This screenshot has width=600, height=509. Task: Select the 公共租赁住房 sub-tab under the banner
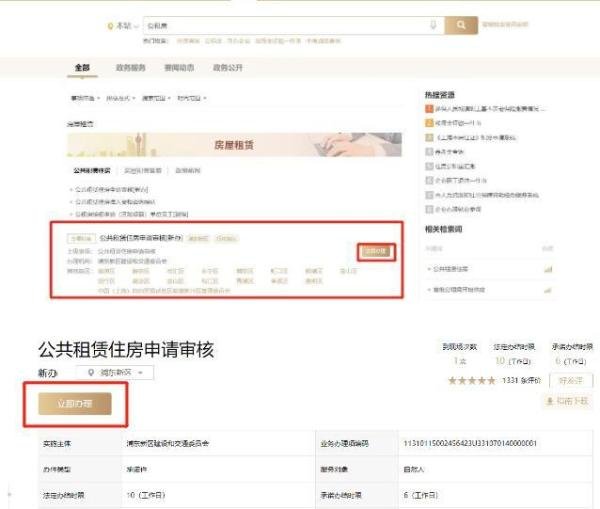[92, 170]
